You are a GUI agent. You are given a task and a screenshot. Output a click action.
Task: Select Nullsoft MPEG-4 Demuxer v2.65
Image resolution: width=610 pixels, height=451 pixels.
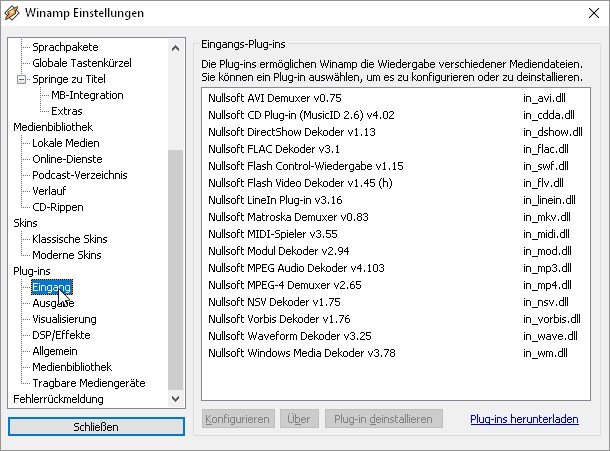[396, 285]
